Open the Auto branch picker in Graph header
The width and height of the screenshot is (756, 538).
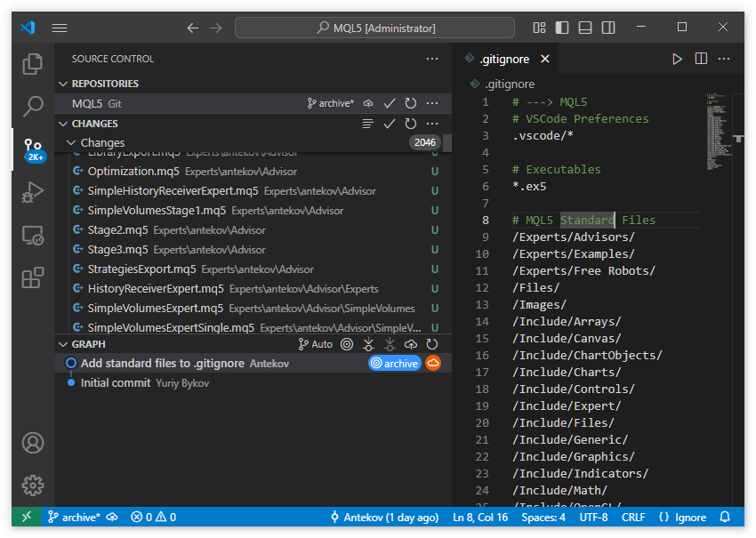pos(316,344)
